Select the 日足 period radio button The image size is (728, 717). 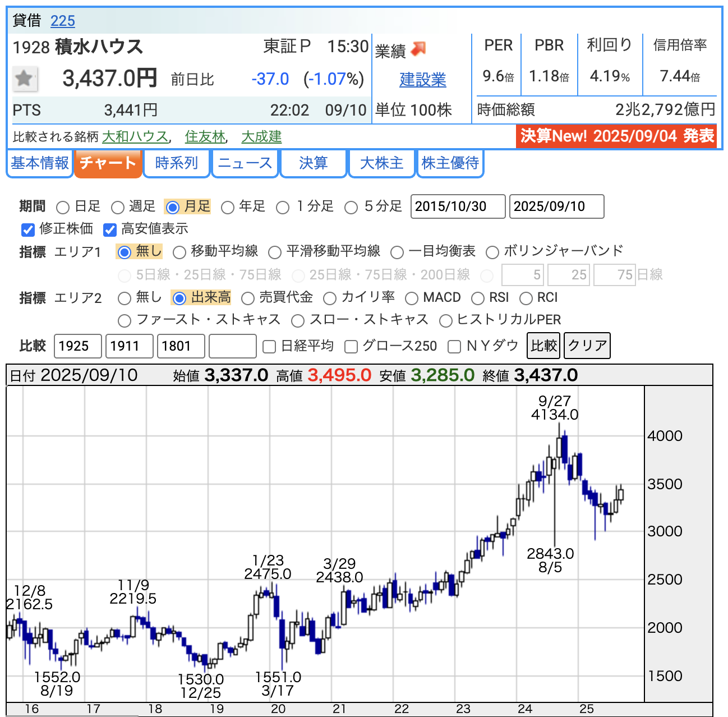coord(63,208)
